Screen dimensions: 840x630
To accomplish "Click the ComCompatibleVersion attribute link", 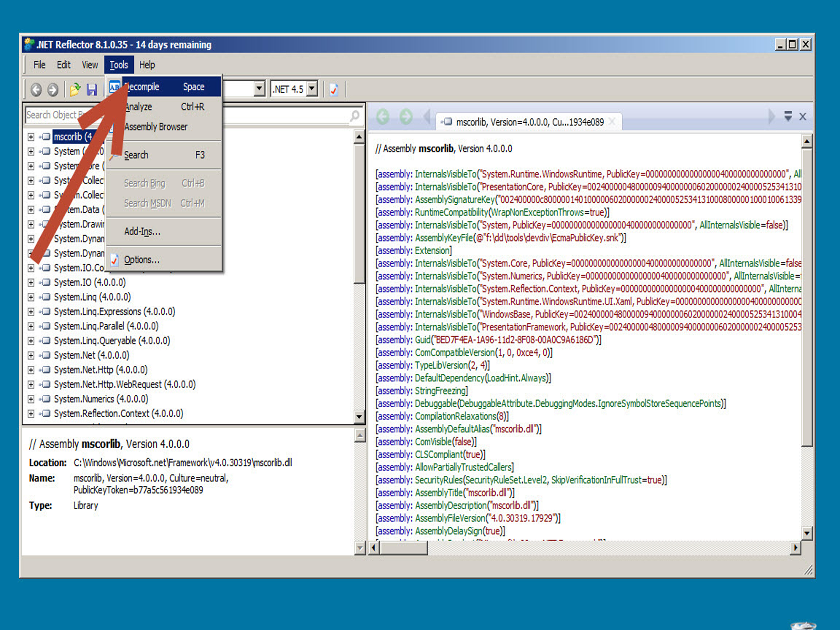I will point(455,352).
